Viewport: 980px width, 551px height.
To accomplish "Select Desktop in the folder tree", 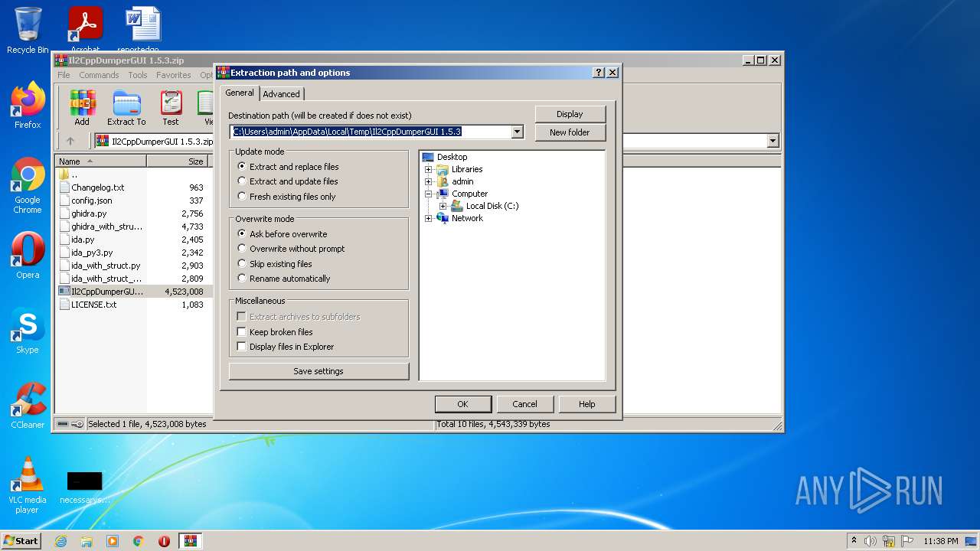I will pyautogui.click(x=452, y=157).
